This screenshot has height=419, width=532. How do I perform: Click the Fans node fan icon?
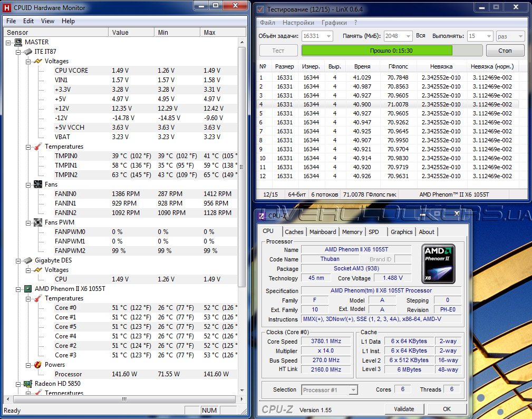[38, 184]
